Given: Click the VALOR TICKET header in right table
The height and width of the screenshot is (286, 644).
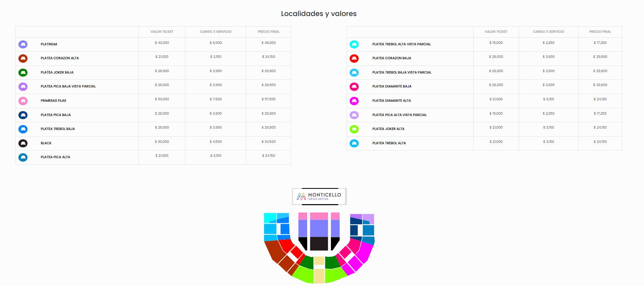Looking at the screenshot, I should point(496,32).
